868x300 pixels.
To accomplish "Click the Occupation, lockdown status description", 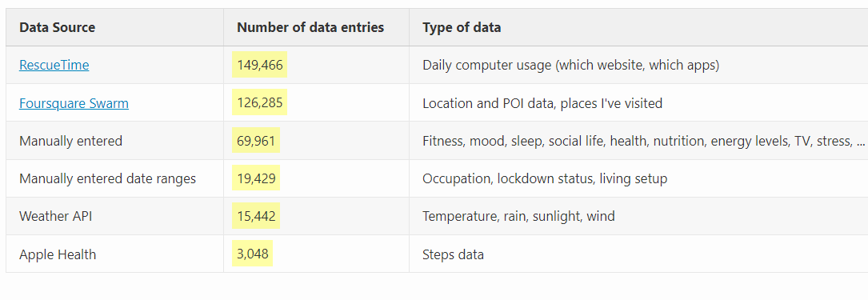I will tap(545, 178).
